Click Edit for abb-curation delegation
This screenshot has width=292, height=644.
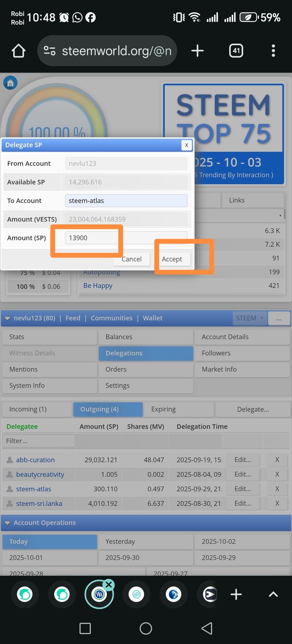243,460
